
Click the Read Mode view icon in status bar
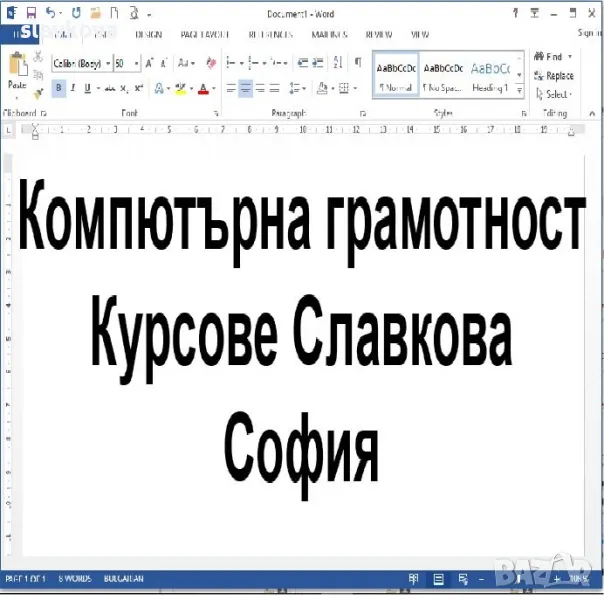413,579
